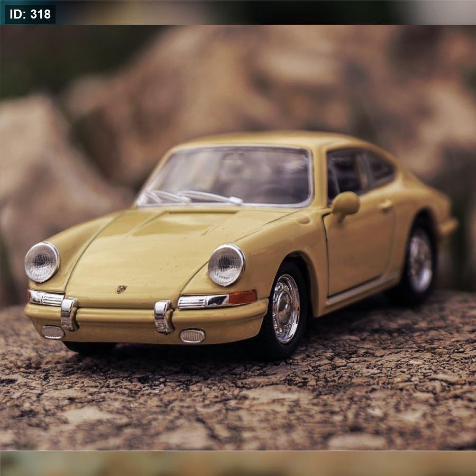Click the chrome grille beside the left headlight

pos(46,299)
